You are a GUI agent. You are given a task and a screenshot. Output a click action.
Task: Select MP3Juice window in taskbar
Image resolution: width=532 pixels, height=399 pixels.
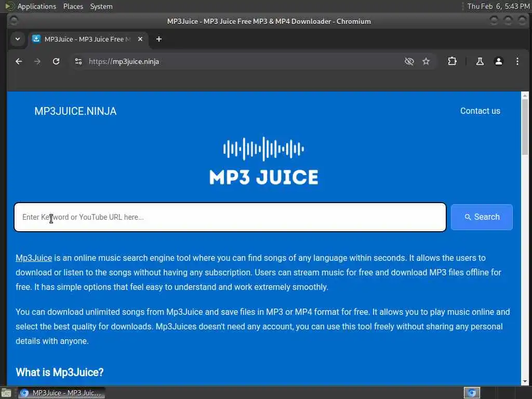(61, 393)
